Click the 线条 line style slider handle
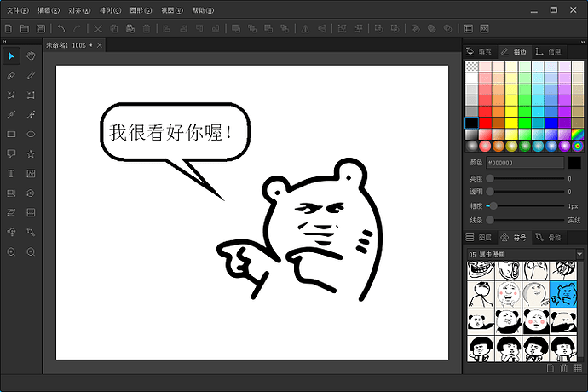 click(490, 220)
